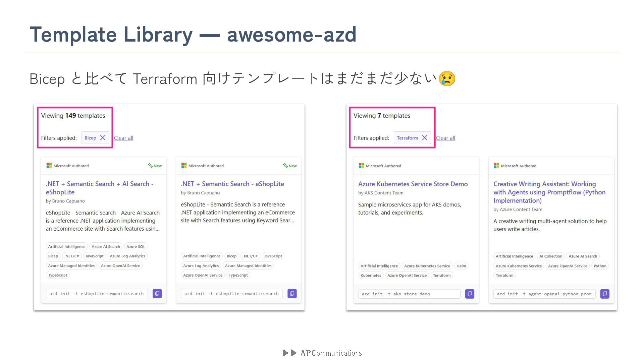
Task: Click New badge on first eShopLite card
Action: click(x=155, y=166)
